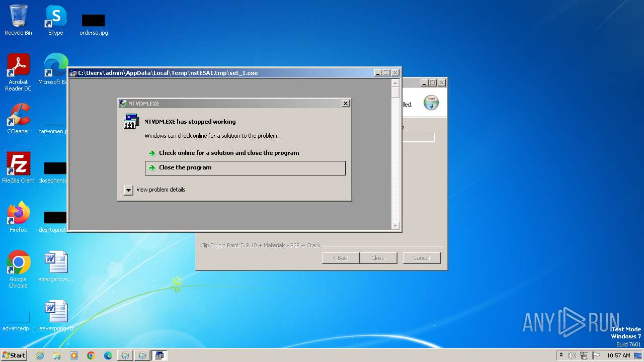Image resolution: width=644 pixels, height=362 pixels.
Task: Click the disabled Close installer button
Action: [378, 258]
